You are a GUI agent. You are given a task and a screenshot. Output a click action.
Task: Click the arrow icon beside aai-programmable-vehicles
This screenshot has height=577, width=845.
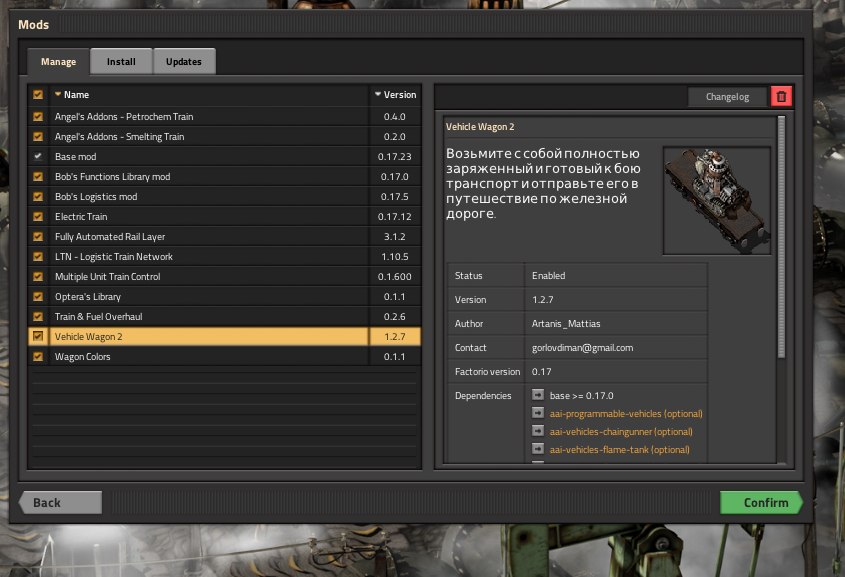coord(538,413)
